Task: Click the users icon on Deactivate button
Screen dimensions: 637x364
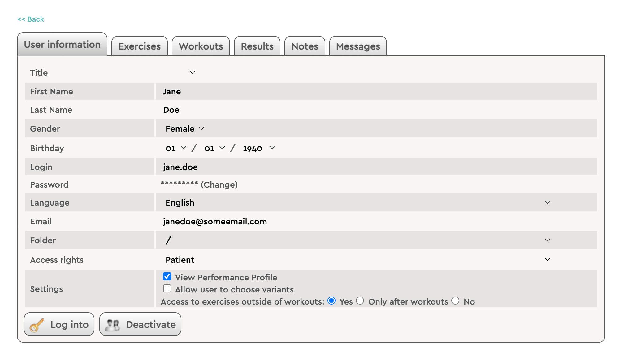Action: pos(112,325)
